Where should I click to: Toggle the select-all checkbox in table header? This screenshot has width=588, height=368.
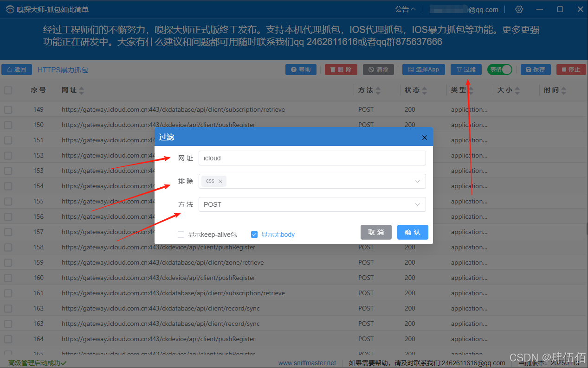point(8,90)
